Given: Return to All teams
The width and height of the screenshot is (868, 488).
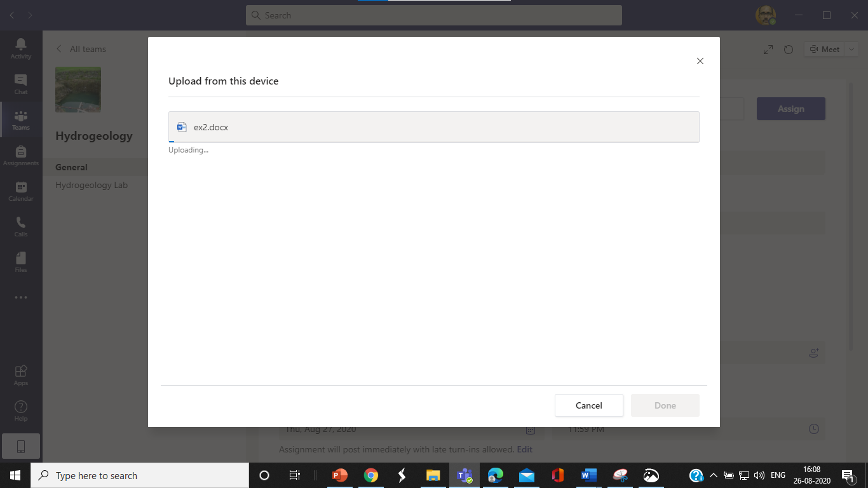Looking at the screenshot, I should pyautogui.click(x=81, y=49).
